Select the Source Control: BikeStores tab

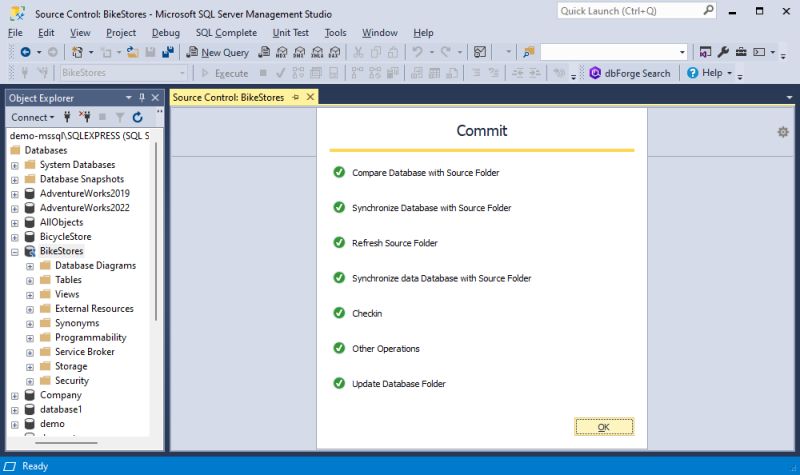click(228, 97)
